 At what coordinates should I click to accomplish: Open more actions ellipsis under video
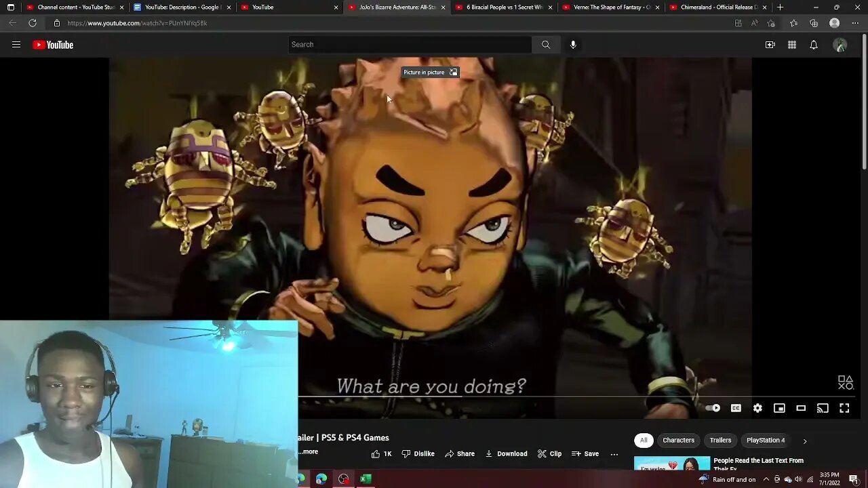point(614,454)
